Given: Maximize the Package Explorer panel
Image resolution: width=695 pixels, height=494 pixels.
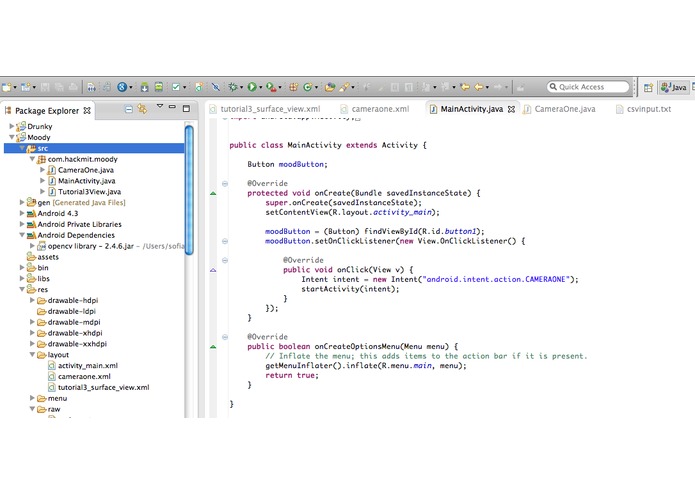Looking at the screenshot, I should pyautogui.click(x=187, y=109).
